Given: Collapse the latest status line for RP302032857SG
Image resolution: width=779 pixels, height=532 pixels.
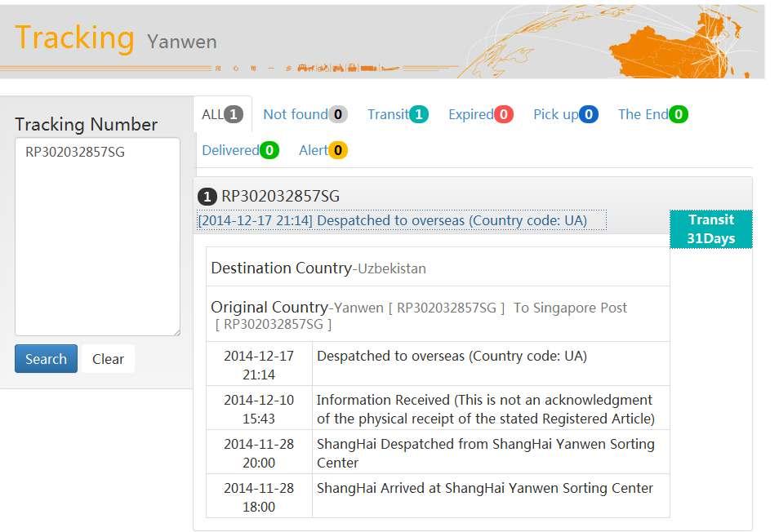Looking at the screenshot, I should click(x=402, y=220).
